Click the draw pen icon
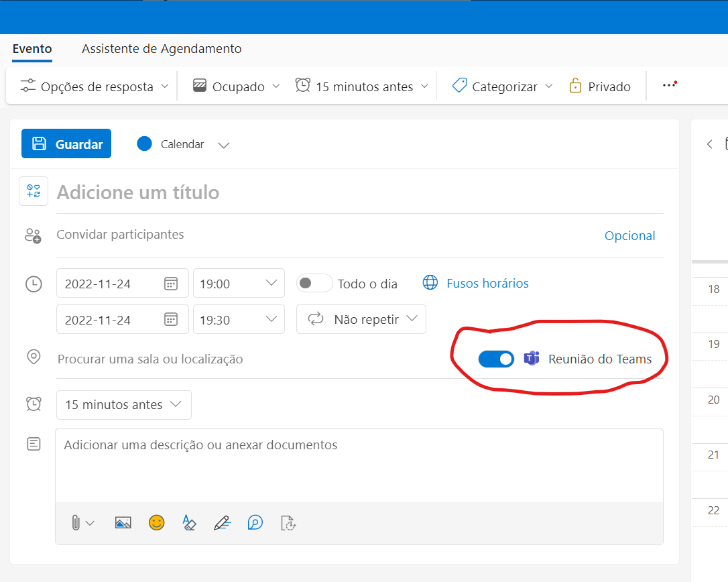Viewport: 728px width, 582px height. 222,523
